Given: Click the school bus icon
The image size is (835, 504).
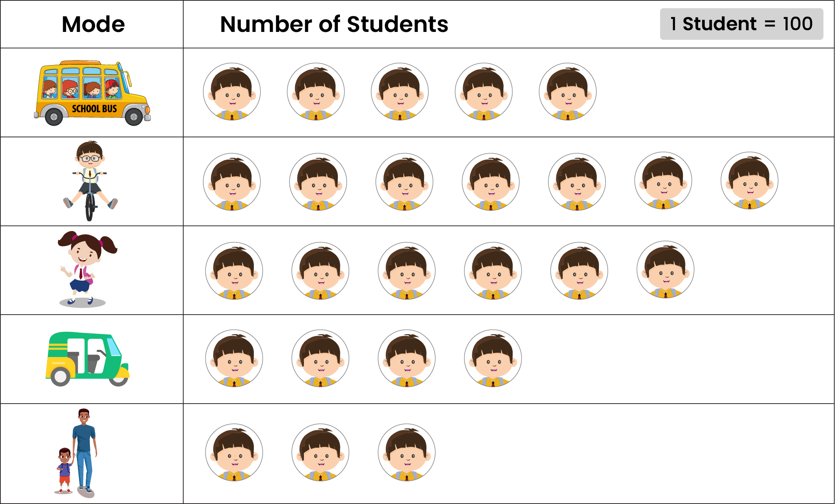Looking at the screenshot, I should pyautogui.click(x=92, y=93).
